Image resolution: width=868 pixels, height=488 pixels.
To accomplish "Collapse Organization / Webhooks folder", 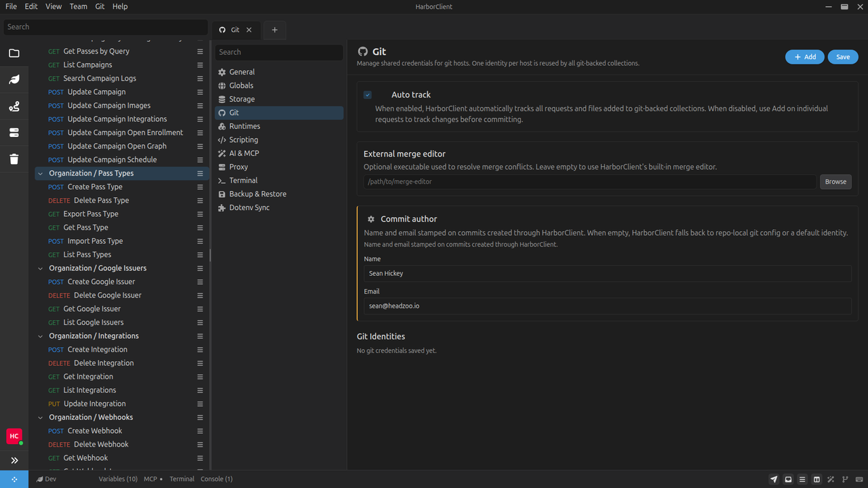I will pos(41,418).
